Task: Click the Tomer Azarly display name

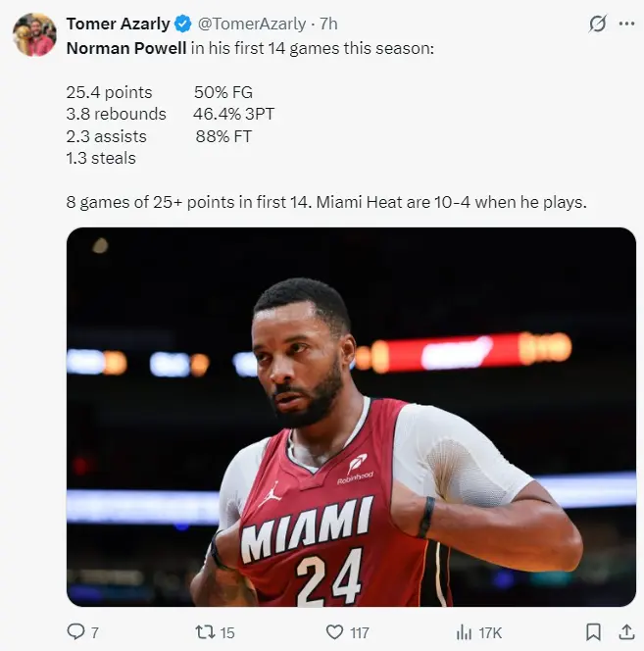Action: pos(118,25)
